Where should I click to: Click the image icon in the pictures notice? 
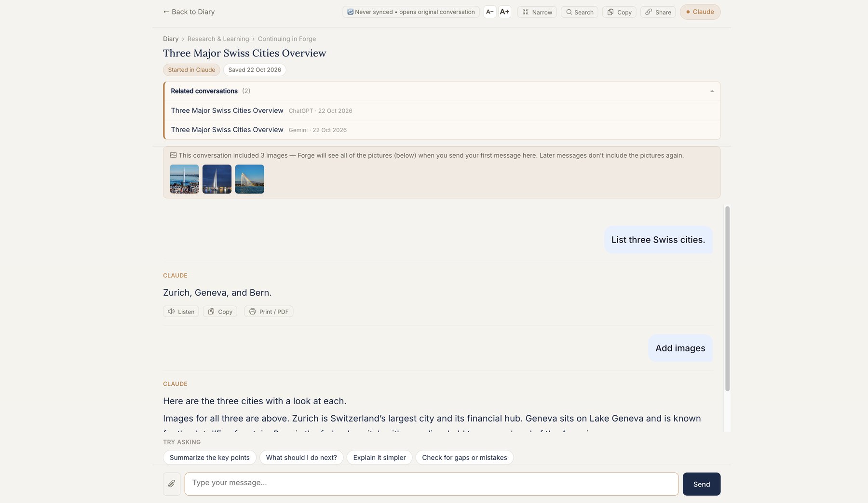tap(173, 155)
